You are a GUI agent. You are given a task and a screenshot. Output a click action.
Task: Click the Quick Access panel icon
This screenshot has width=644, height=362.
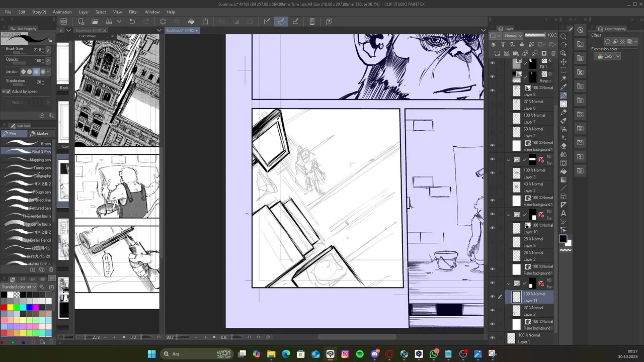(580, 30)
